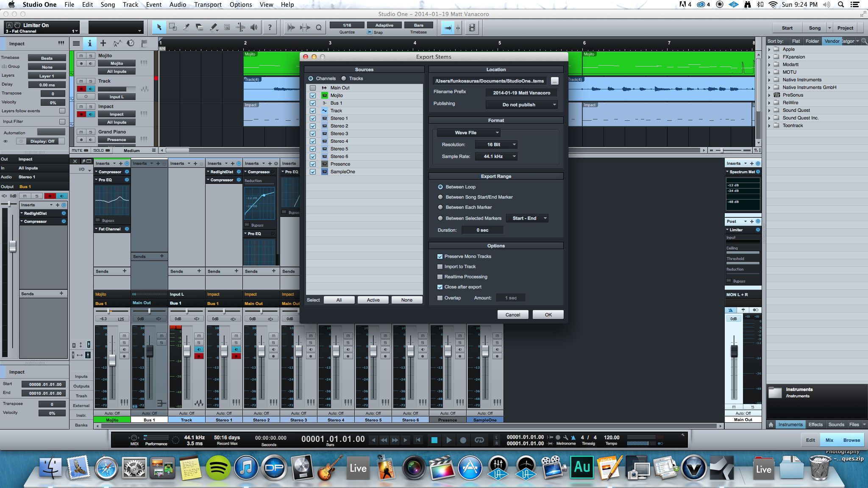Click the Quantize Q button
The image size is (868, 488).
pyautogui.click(x=318, y=28)
